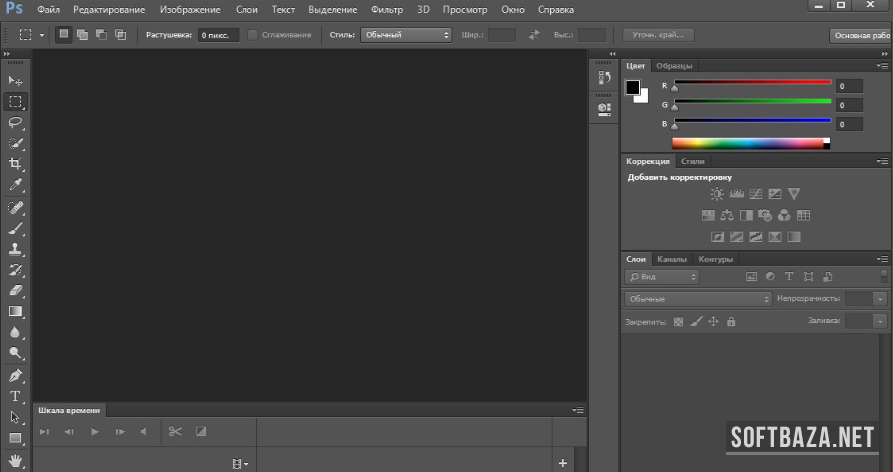Viewport: 893px width, 472px height.
Task: Activate the Horizontal Type tool
Action: (x=16, y=396)
